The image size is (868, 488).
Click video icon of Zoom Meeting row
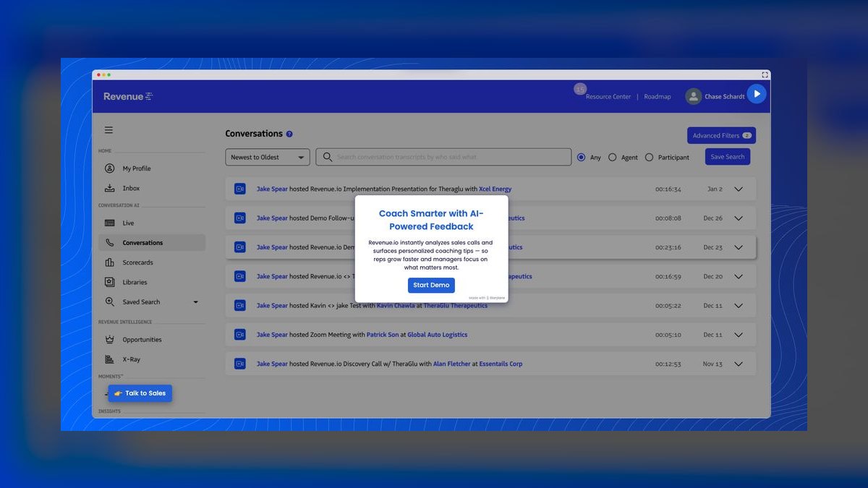pyautogui.click(x=240, y=335)
